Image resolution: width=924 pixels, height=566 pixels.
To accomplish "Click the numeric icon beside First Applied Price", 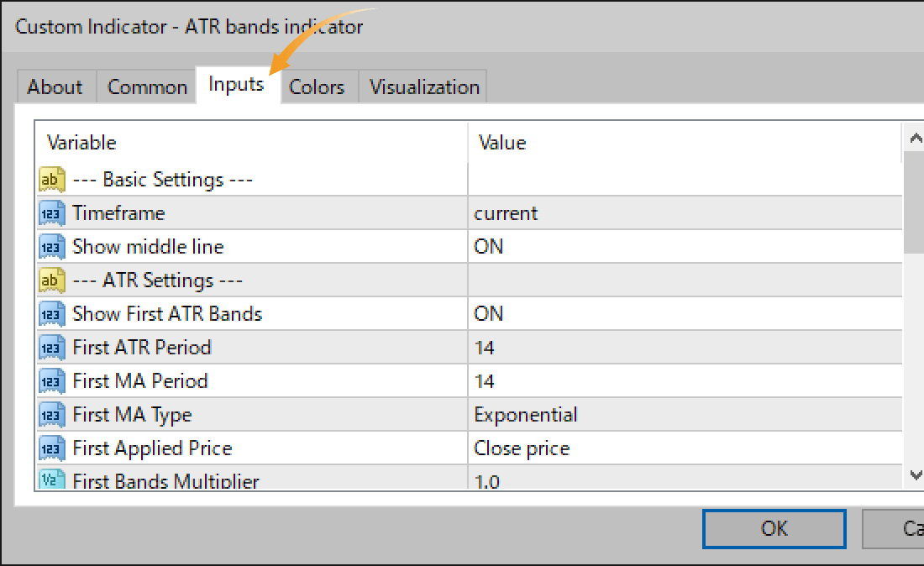I will click(x=50, y=448).
